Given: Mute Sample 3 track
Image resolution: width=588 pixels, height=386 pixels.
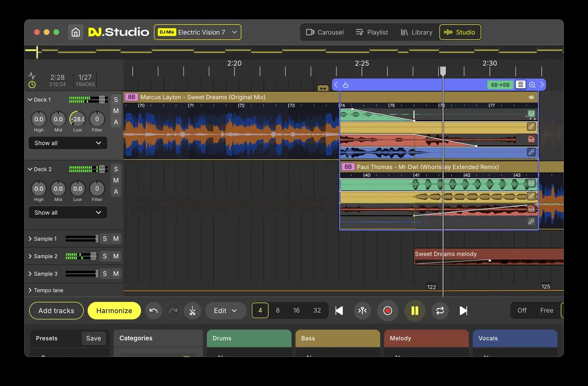Looking at the screenshot, I should pos(116,274).
